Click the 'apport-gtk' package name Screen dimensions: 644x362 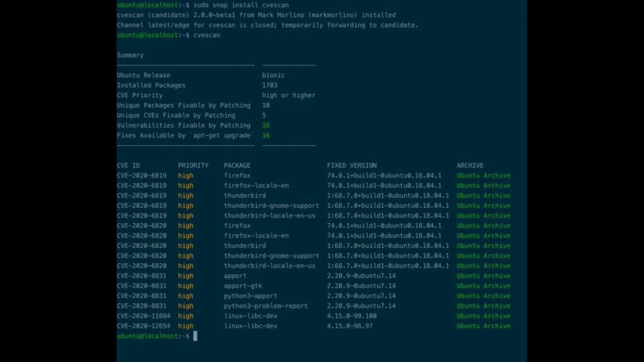tap(243, 286)
